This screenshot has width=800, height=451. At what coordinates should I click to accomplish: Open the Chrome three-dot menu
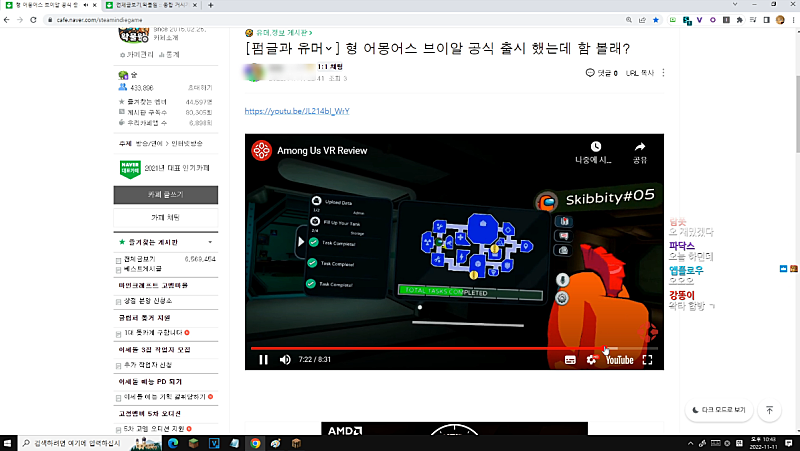[x=793, y=20]
